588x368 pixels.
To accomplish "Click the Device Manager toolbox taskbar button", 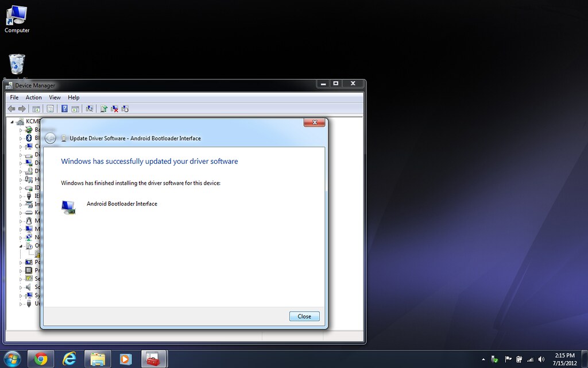I will tap(154, 359).
